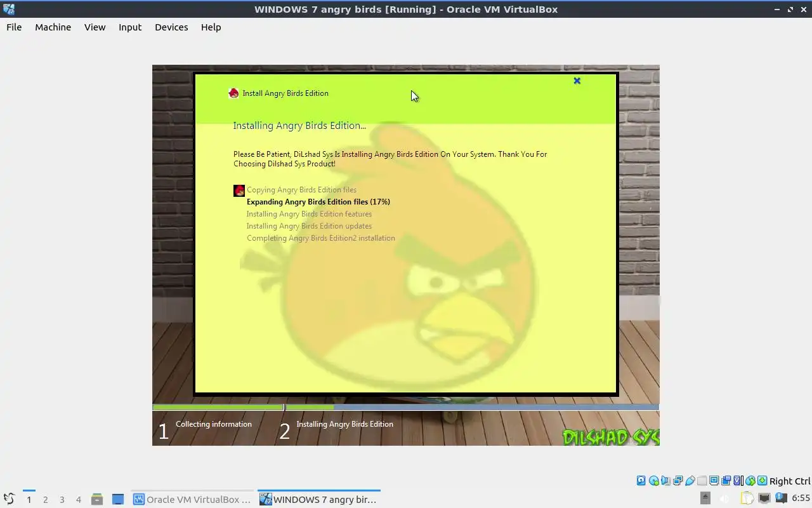Open the Machine menu
Image resolution: width=812 pixels, height=508 pixels.
point(53,27)
